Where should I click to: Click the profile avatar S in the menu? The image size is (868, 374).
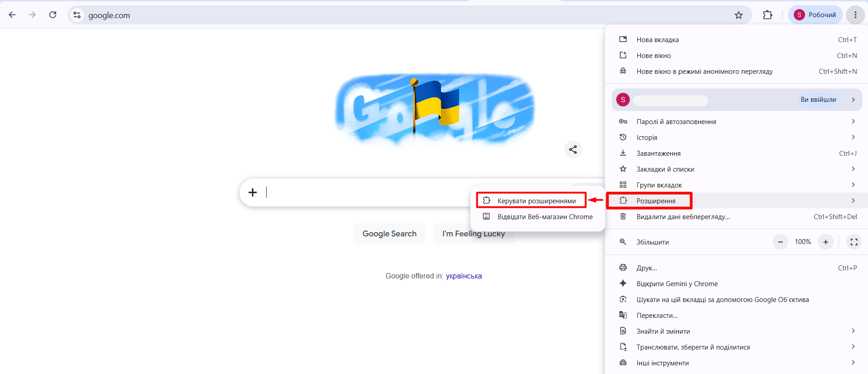point(623,100)
